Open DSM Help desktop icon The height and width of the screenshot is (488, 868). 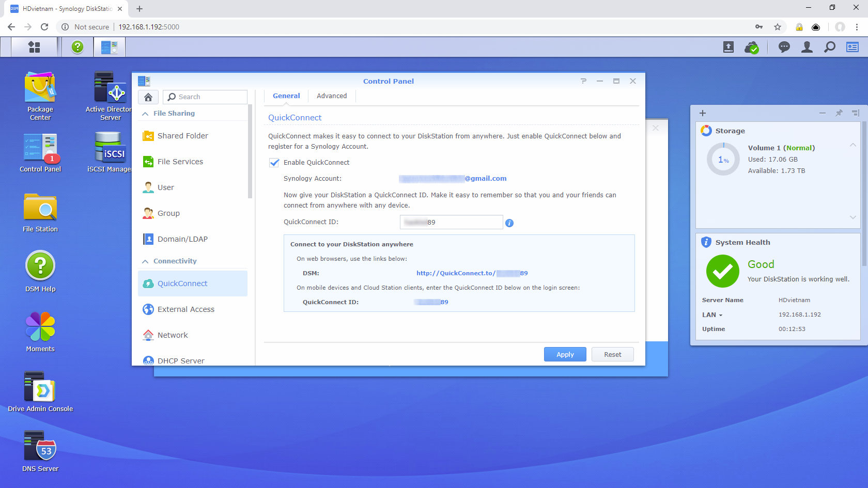tap(40, 272)
